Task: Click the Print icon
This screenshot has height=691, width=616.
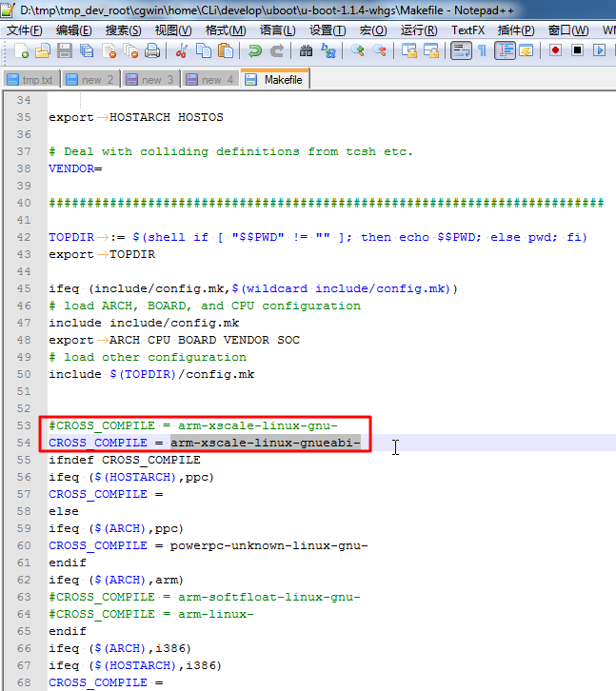Action: [152, 50]
